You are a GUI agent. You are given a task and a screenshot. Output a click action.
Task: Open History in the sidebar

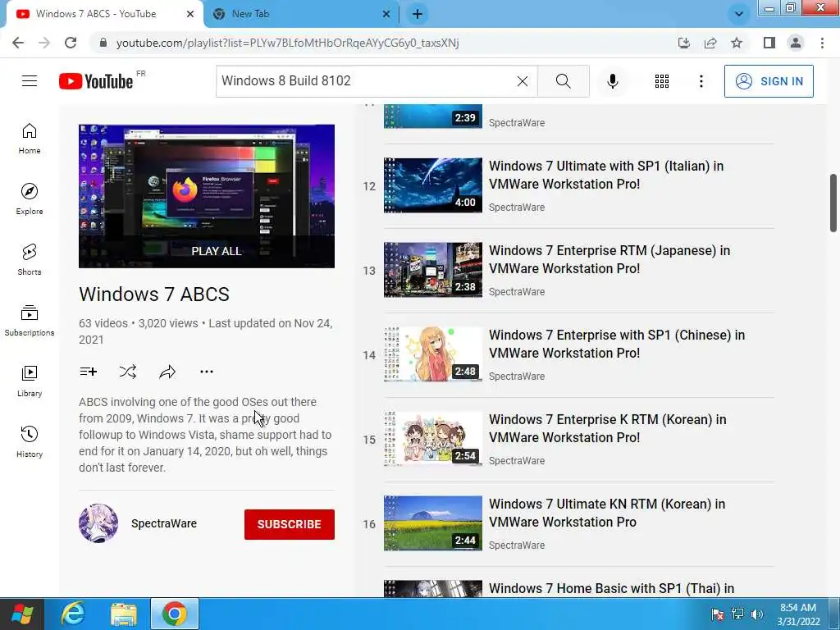pos(30,441)
